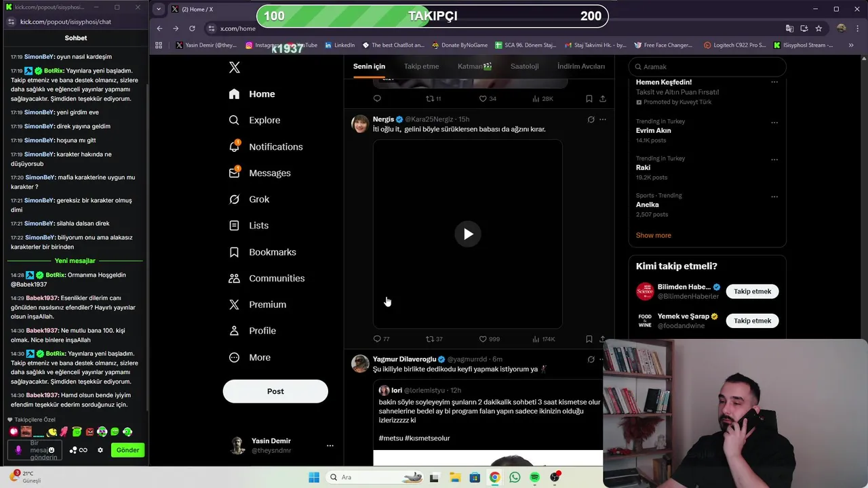
Task: Open Bookmarks in the X sidebar
Action: click(x=263, y=252)
